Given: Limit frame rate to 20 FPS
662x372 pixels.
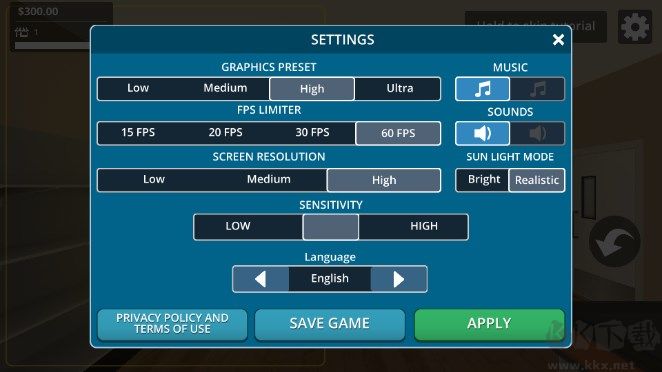Looking at the screenshot, I should 225,133.
